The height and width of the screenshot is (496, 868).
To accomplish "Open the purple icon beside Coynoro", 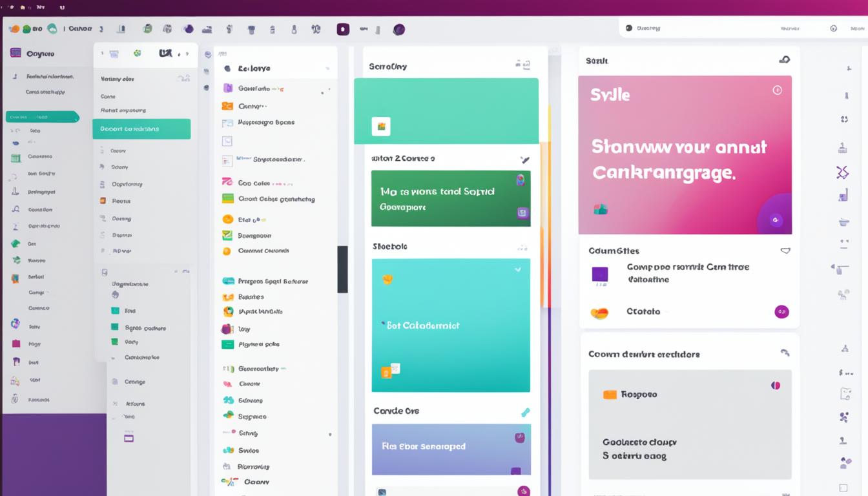I will [15, 53].
